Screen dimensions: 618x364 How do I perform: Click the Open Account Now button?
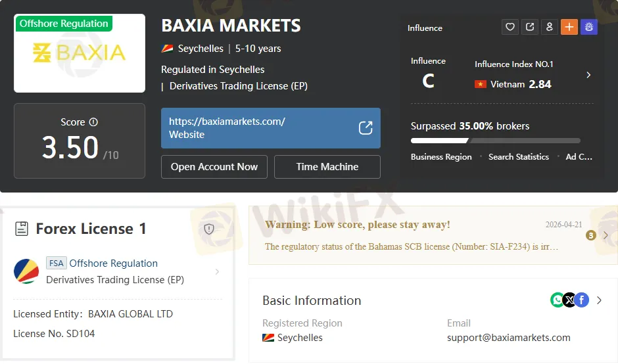tap(214, 167)
